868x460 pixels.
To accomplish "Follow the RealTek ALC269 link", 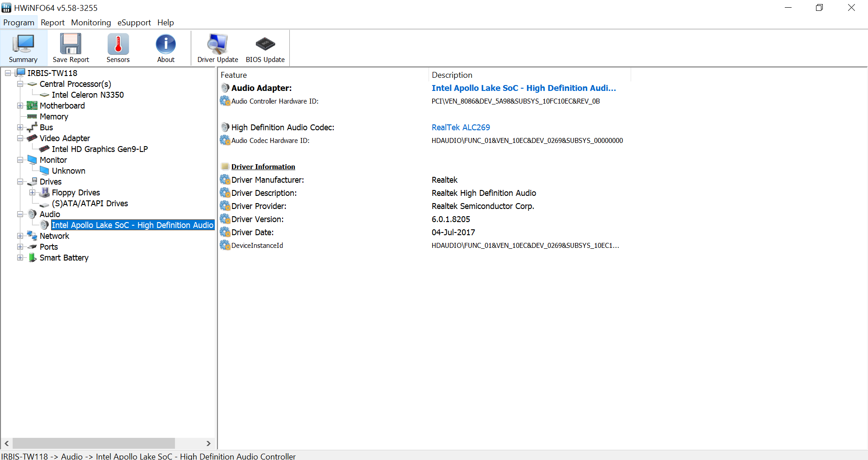I will (461, 128).
